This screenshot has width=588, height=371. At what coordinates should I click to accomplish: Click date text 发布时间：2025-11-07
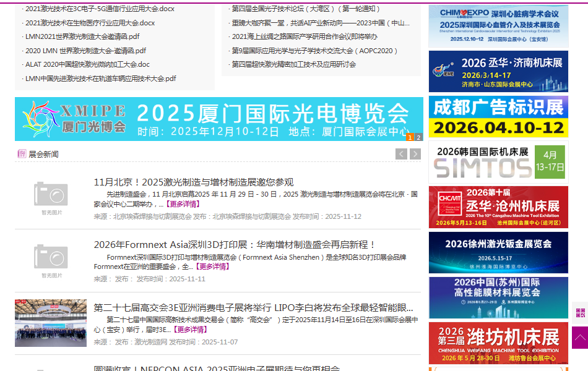pyautogui.click(x=203, y=342)
